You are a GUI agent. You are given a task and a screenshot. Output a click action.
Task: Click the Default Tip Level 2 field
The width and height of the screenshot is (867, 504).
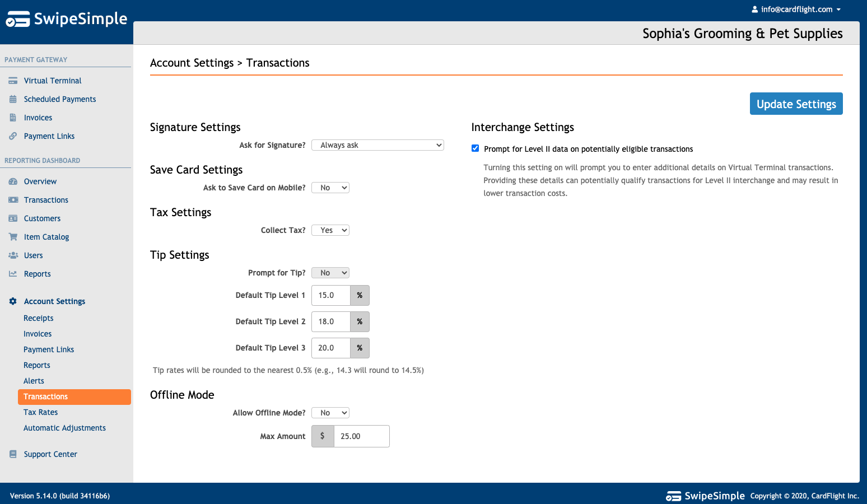coord(331,321)
